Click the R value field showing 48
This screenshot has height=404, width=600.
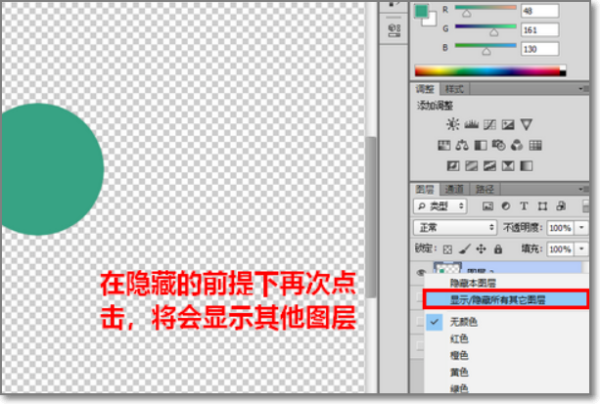(540, 11)
